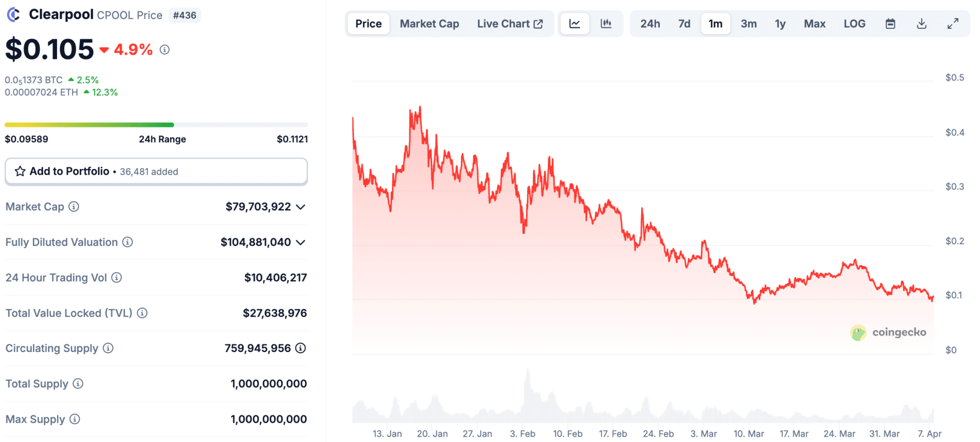This screenshot has height=442, width=980.
Task: Click the info icon next to Circulating Supply value
Action: click(301, 348)
